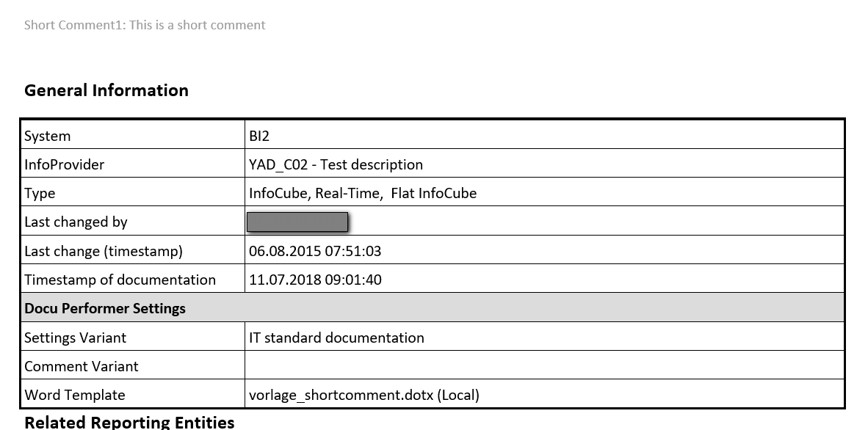Click the BI2 system value
The width and height of the screenshot is (868, 430).
260,136
